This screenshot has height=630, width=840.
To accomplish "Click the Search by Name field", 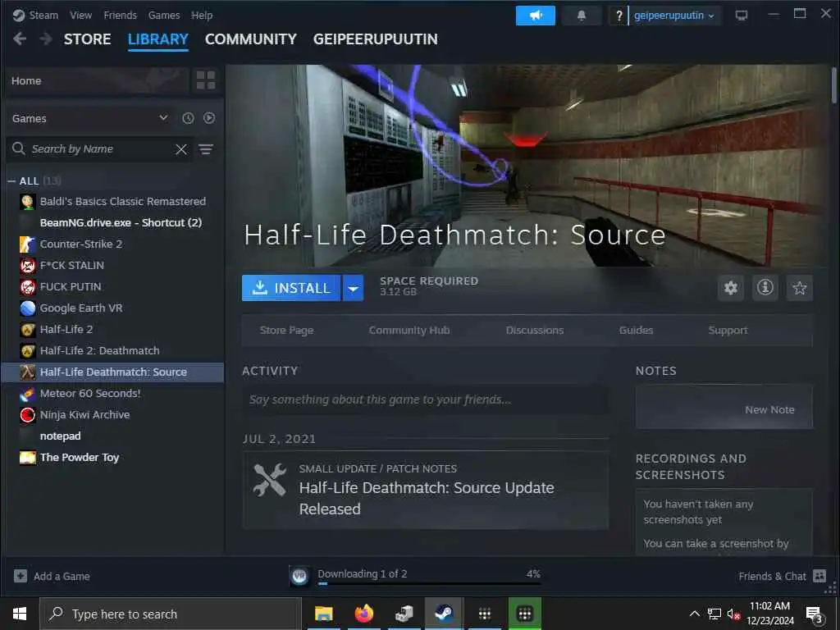I will pyautogui.click(x=101, y=149).
